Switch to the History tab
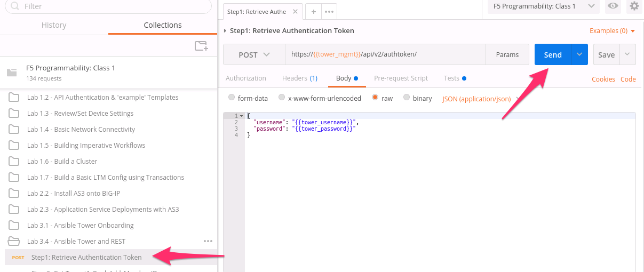The image size is (644, 272). [x=54, y=25]
